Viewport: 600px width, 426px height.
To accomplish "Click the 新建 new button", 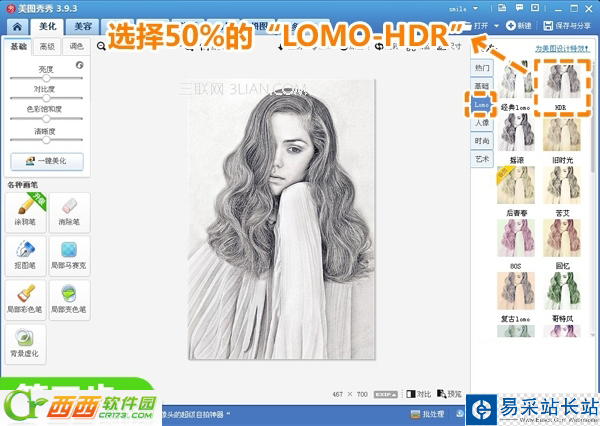I will coord(519,26).
